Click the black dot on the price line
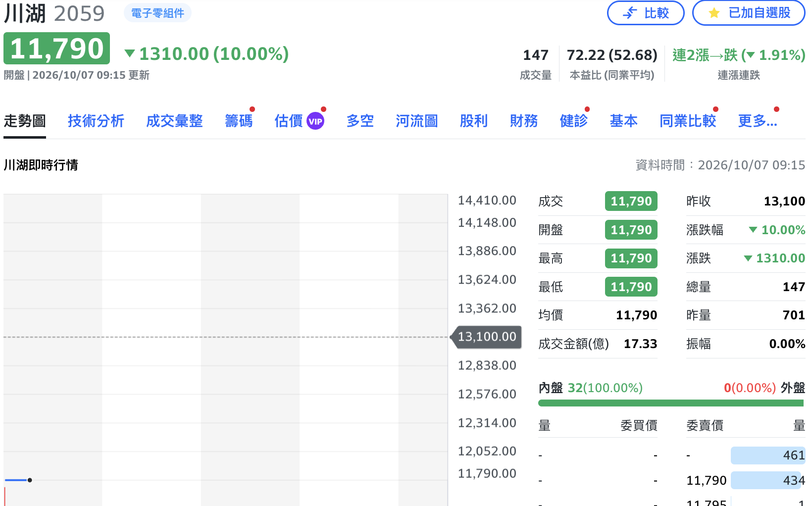 30,480
